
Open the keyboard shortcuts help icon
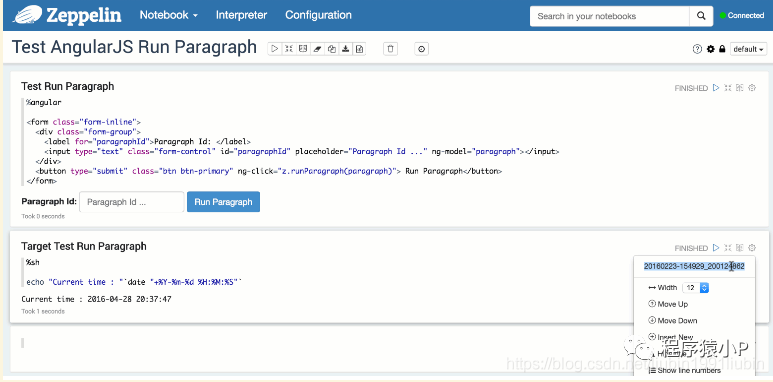[x=697, y=49]
